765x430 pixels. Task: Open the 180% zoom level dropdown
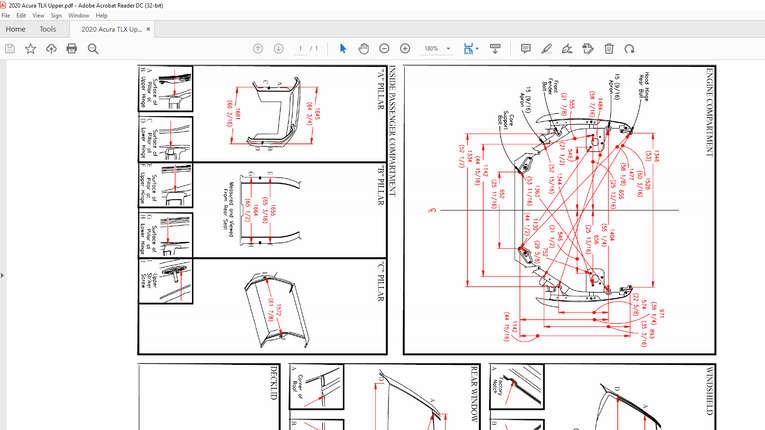pos(448,48)
